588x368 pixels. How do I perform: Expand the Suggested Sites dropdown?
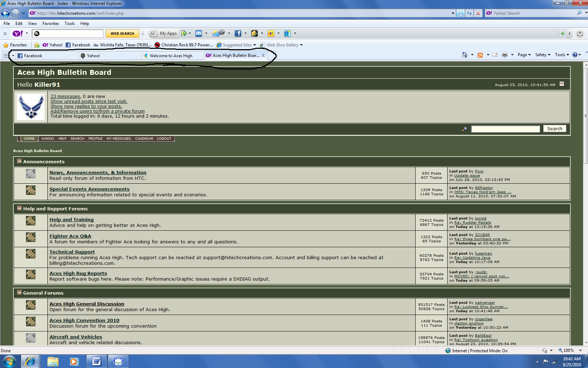click(255, 45)
